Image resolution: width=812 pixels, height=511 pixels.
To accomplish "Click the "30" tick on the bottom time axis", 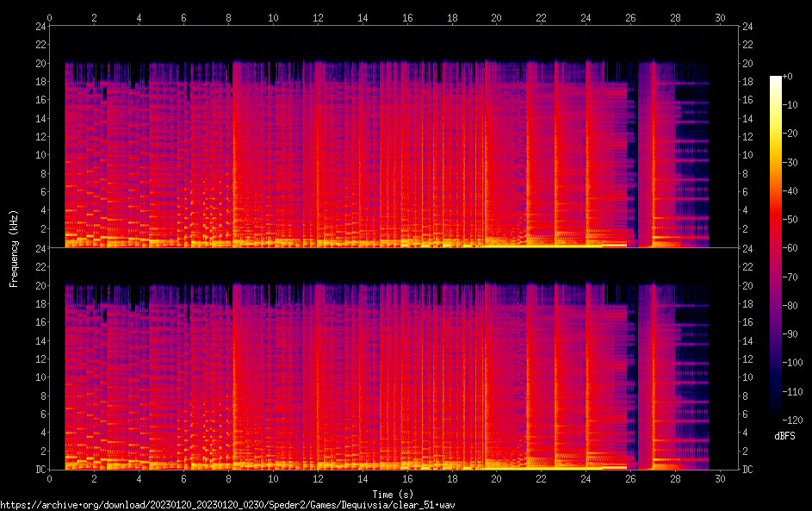I will [720, 479].
